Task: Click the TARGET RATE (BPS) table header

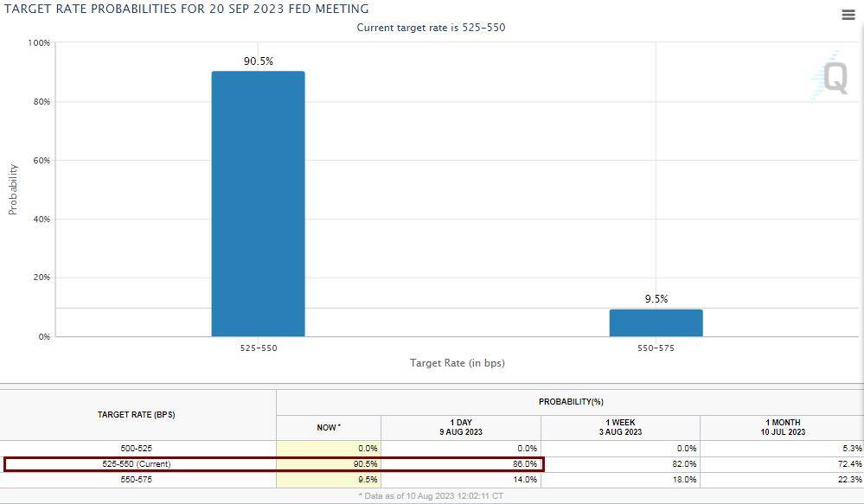Action: pos(137,415)
